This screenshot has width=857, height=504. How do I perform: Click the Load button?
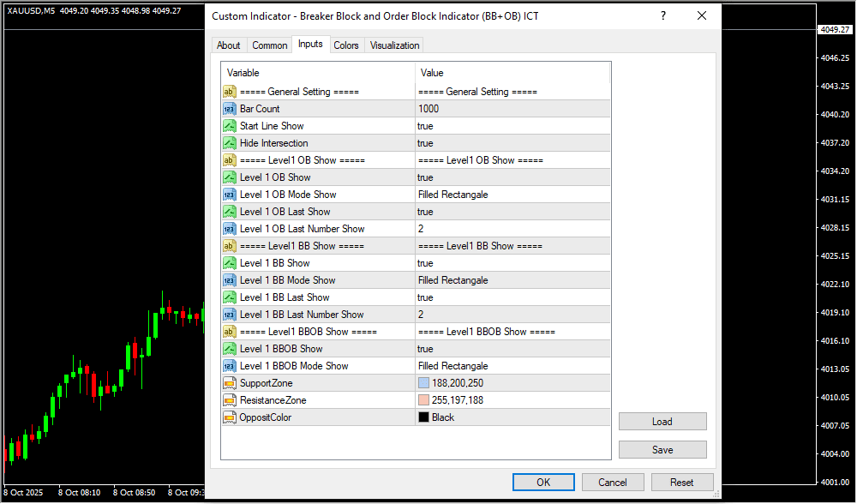click(x=662, y=422)
